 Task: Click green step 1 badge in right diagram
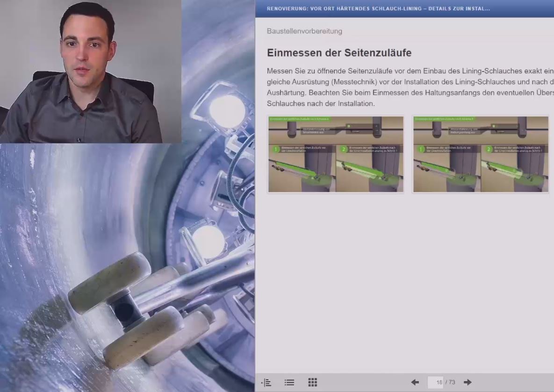(421, 149)
